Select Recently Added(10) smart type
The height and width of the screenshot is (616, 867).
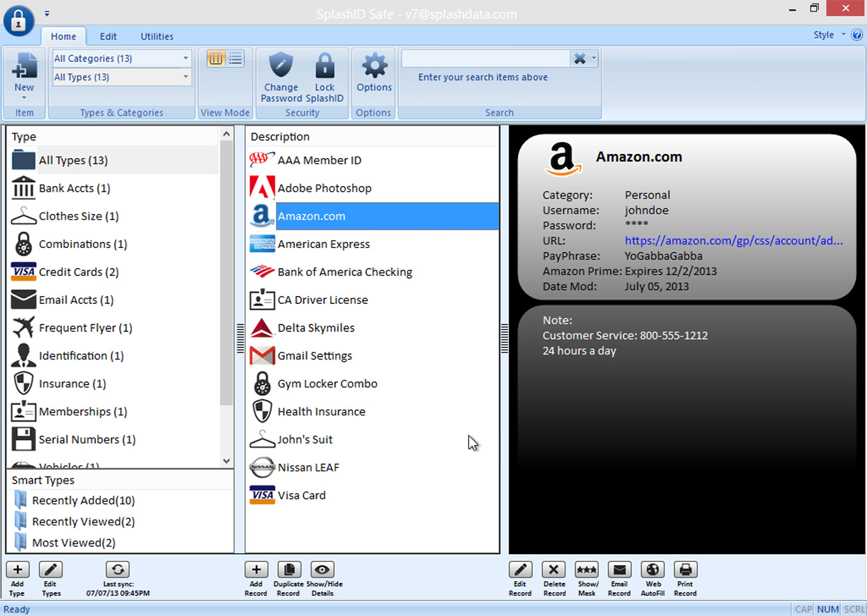pos(83,501)
